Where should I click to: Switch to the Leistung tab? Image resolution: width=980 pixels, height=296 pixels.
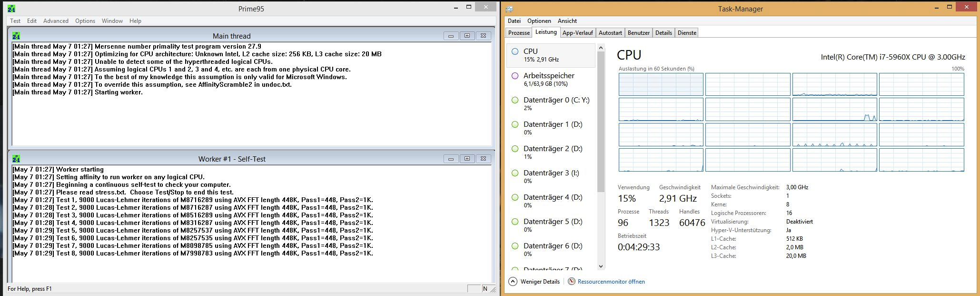pos(546,32)
